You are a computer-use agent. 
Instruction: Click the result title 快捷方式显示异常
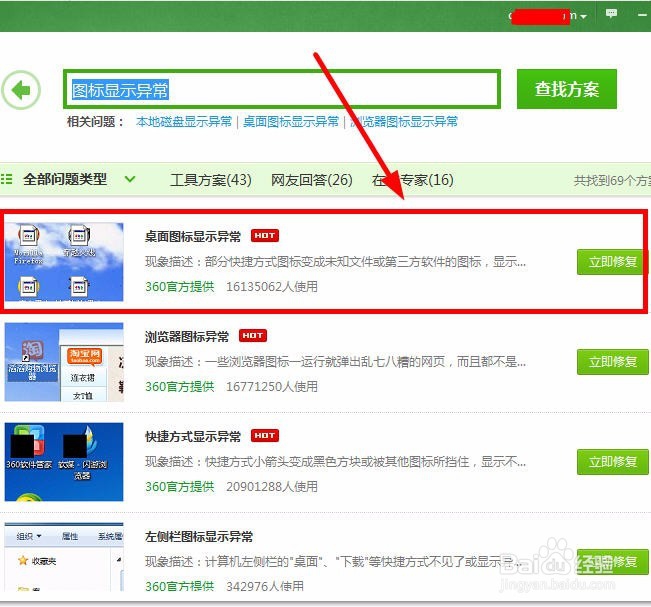(193, 436)
